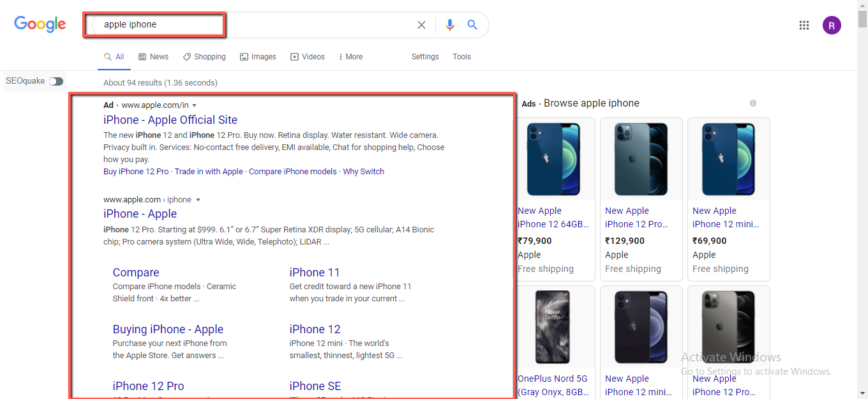Open the Google logo homepage link

click(x=40, y=24)
